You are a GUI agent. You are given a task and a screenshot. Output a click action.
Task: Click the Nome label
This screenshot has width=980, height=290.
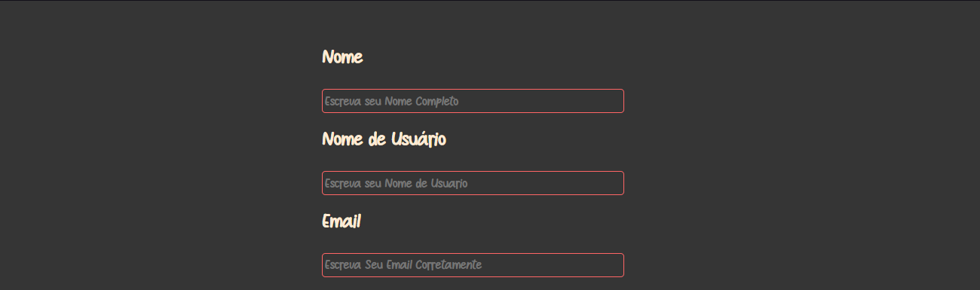pyautogui.click(x=342, y=57)
